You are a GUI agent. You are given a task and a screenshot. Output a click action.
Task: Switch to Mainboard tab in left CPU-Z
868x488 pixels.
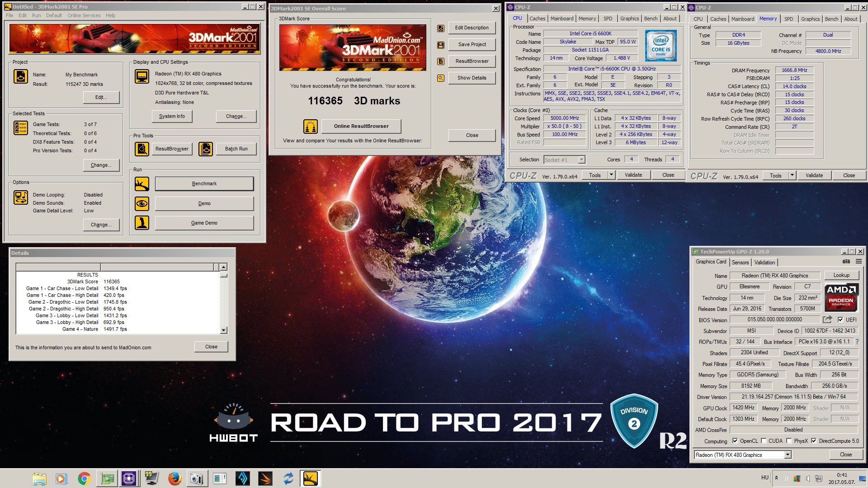[562, 19]
